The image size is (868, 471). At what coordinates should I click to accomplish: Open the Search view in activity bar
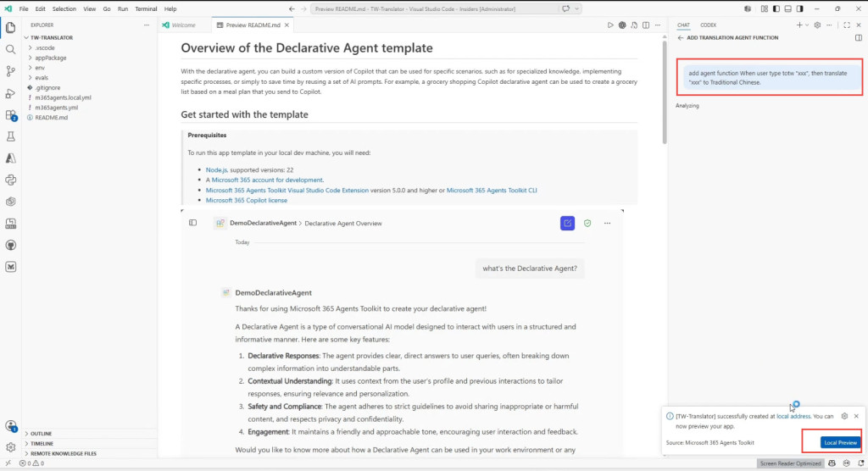10,49
